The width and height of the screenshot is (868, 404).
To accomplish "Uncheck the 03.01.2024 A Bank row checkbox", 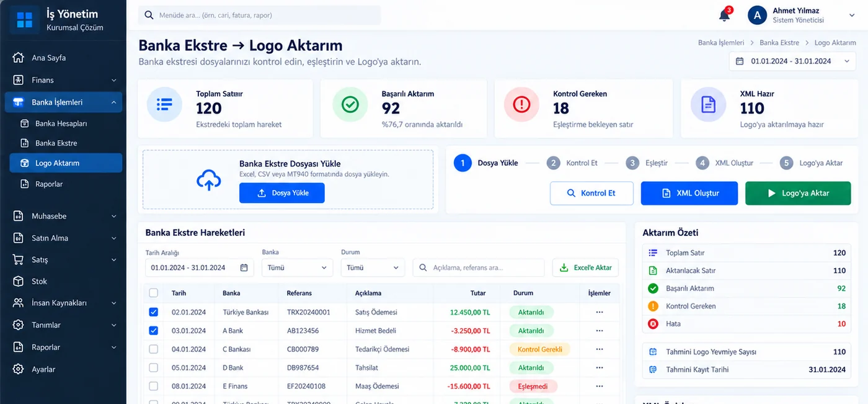I will tap(154, 331).
